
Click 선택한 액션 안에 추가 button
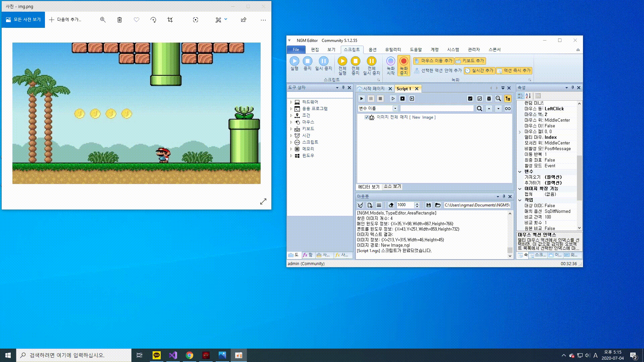tap(438, 70)
